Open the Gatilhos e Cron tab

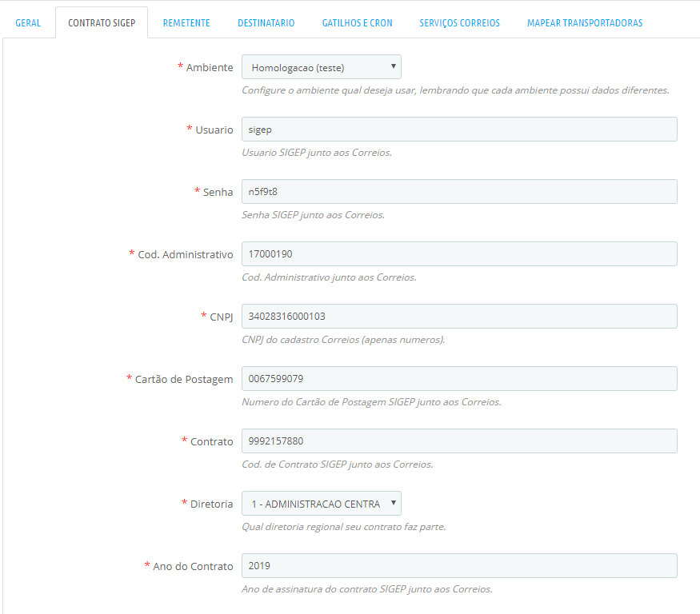pos(357,23)
